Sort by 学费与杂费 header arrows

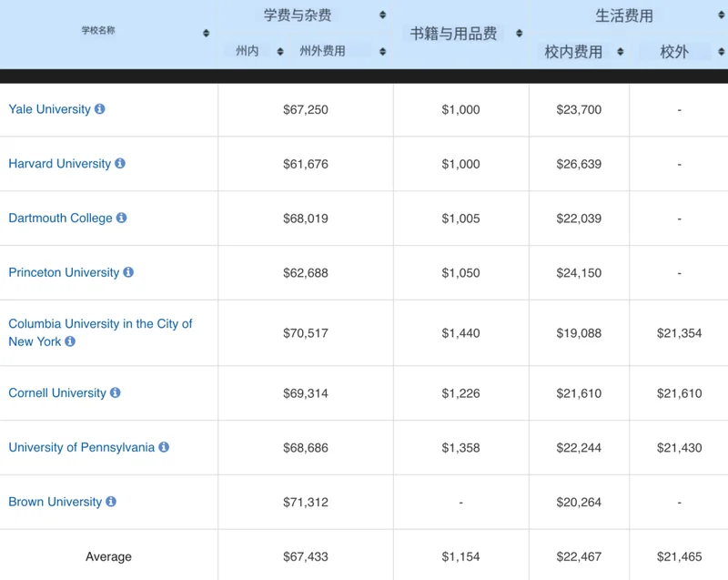382,15
